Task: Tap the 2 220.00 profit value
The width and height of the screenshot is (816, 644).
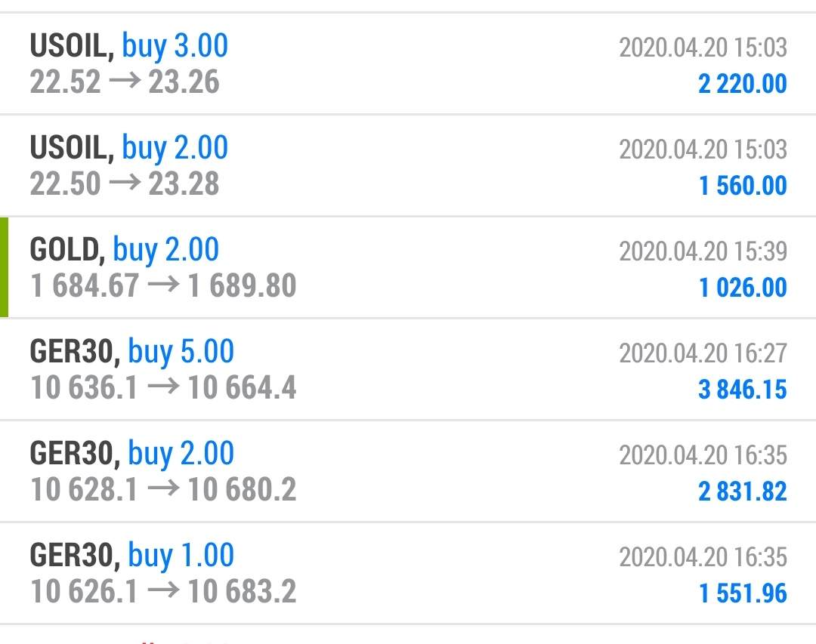Action: point(743,84)
